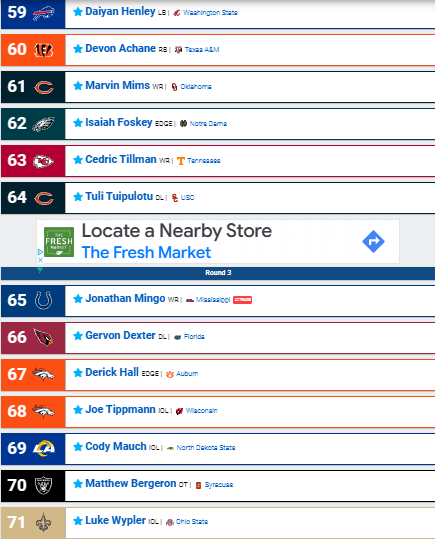Screen dimensions: 435x539
Task: Toggle the favorite star beside Marvin Mims
Action: (78, 86)
